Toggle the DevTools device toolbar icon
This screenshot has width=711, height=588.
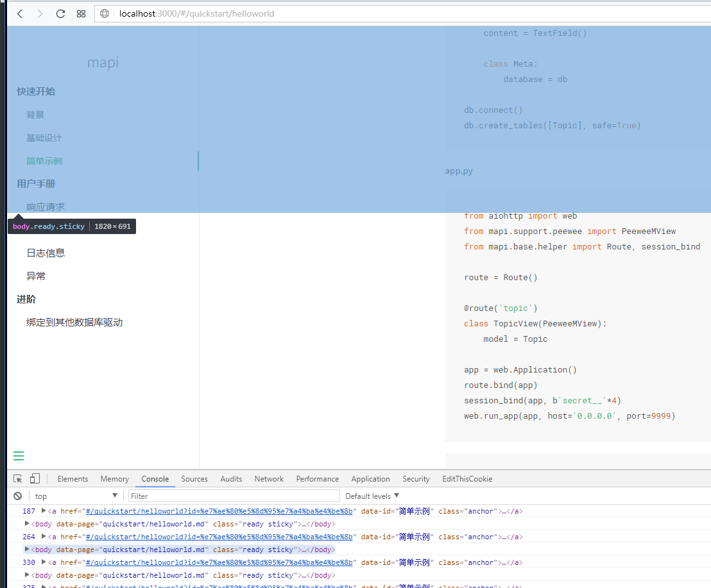point(35,478)
